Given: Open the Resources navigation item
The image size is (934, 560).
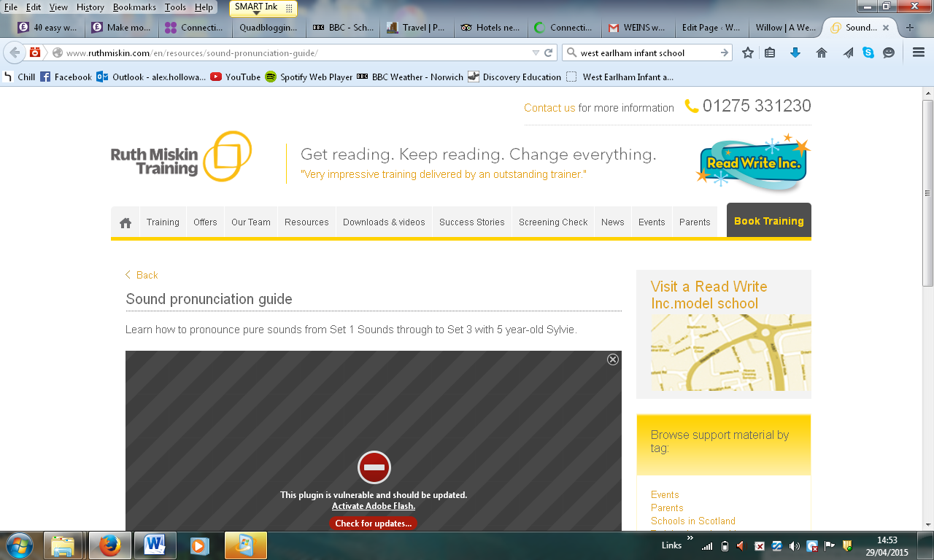Looking at the screenshot, I should (x=306, y=222).
